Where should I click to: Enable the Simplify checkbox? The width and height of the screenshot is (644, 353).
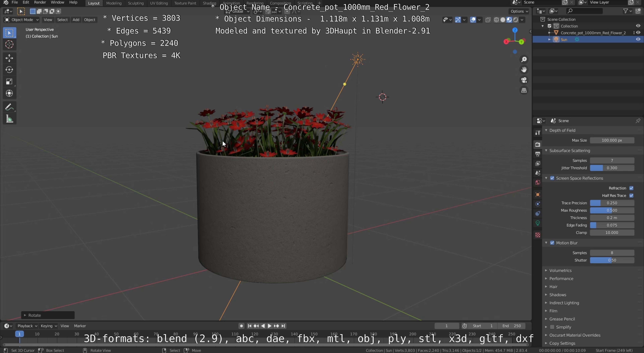point(552,327)
